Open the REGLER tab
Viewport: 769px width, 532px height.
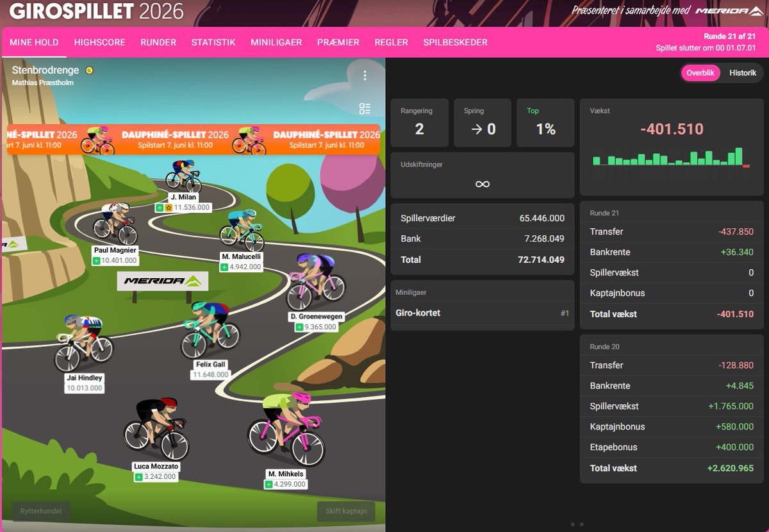click(x=391, y=42)
